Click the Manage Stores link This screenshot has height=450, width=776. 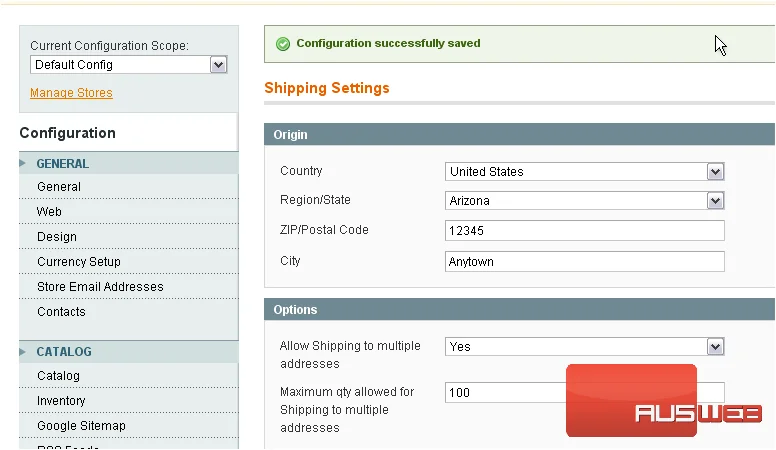tap(71, 93)
